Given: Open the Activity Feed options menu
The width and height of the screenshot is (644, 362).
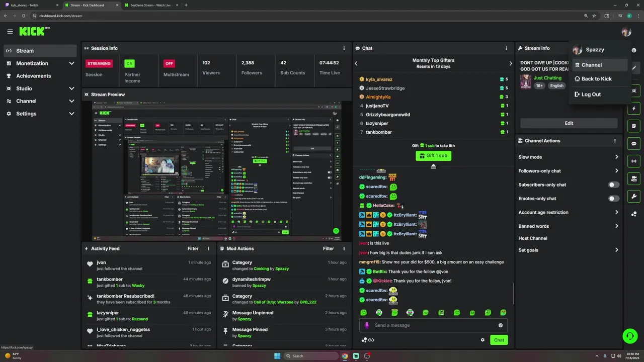Looking at the screenshot, I should (208, 248).
